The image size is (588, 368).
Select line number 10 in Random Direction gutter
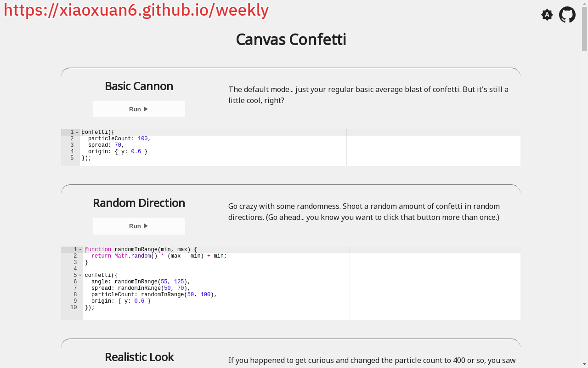[x=73, y=308]
